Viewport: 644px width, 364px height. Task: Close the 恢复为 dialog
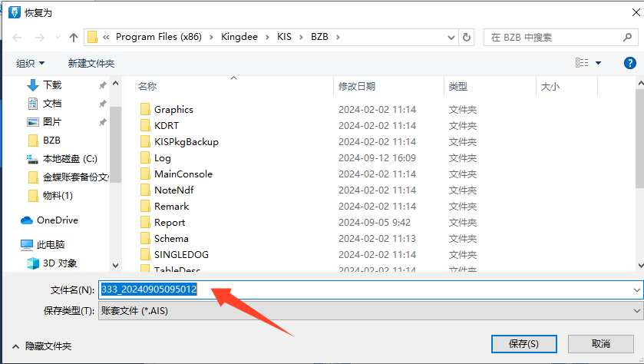(636, 12)
